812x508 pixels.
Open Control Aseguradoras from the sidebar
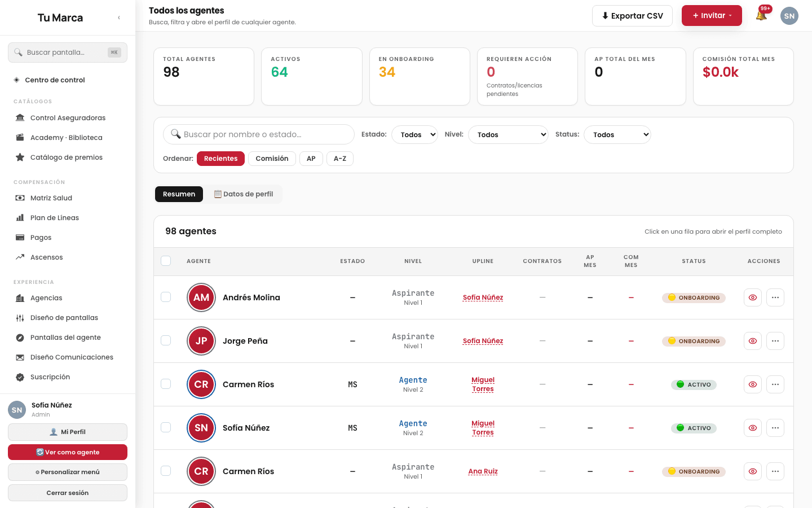[x=68, y=118]
